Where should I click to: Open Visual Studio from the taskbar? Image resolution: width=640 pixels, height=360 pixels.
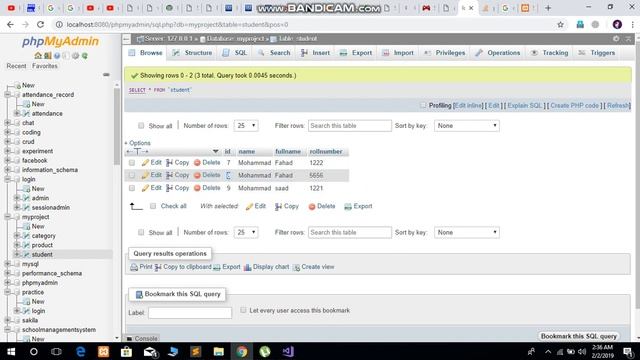[x=288, y=351]
